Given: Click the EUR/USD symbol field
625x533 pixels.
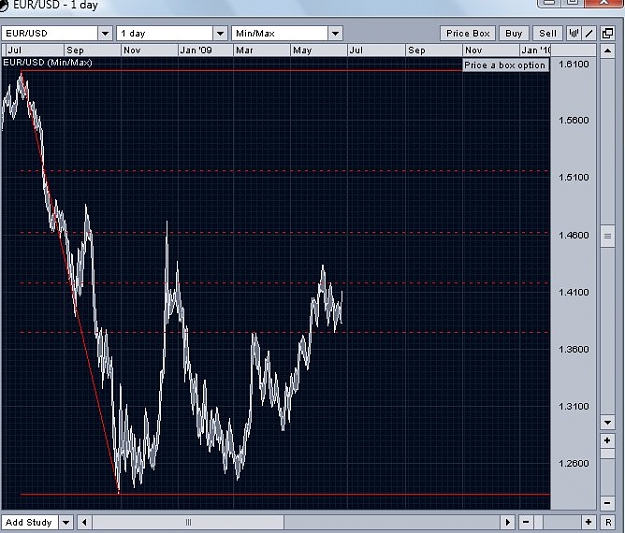Looking at the screenshot, I should point(50,33).
